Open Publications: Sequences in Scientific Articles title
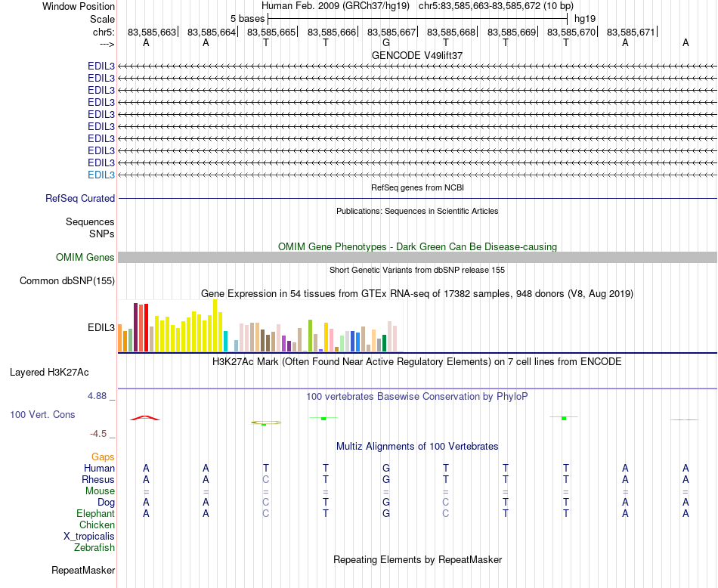Image resolution: width=718 pixels, height=588 pixels. click(x=417, y=211)
